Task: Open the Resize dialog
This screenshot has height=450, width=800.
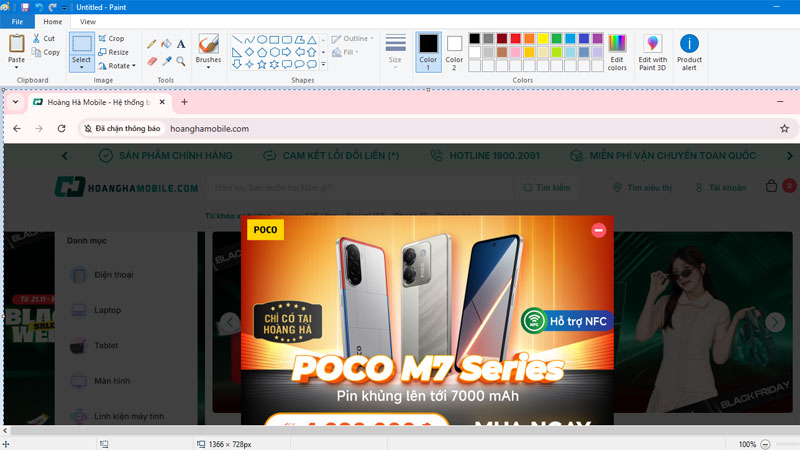Action: coord(112,52)
